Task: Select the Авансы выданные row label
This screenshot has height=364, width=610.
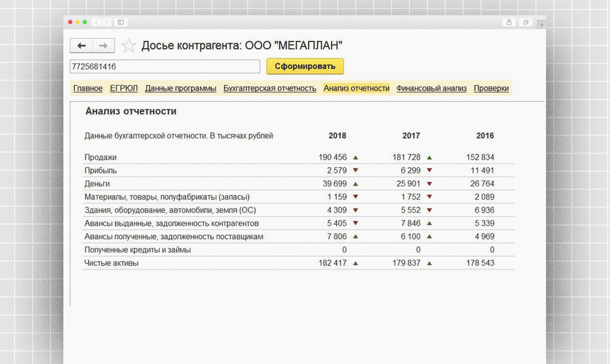Action: click(172, 223)
